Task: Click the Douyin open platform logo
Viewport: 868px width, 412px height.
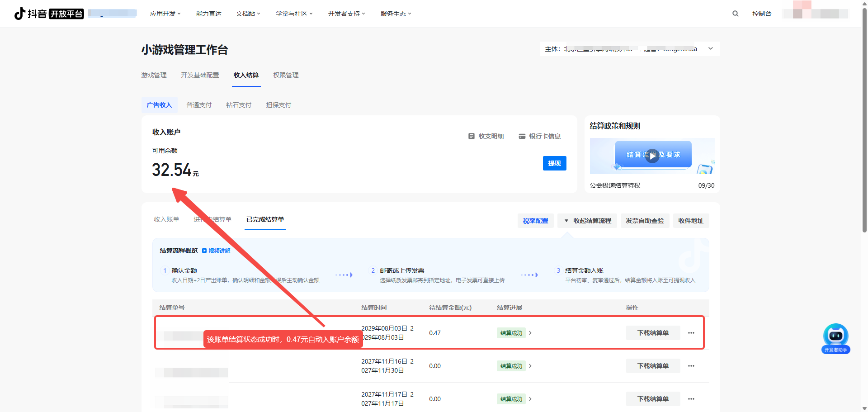Action: click(49, 14)
